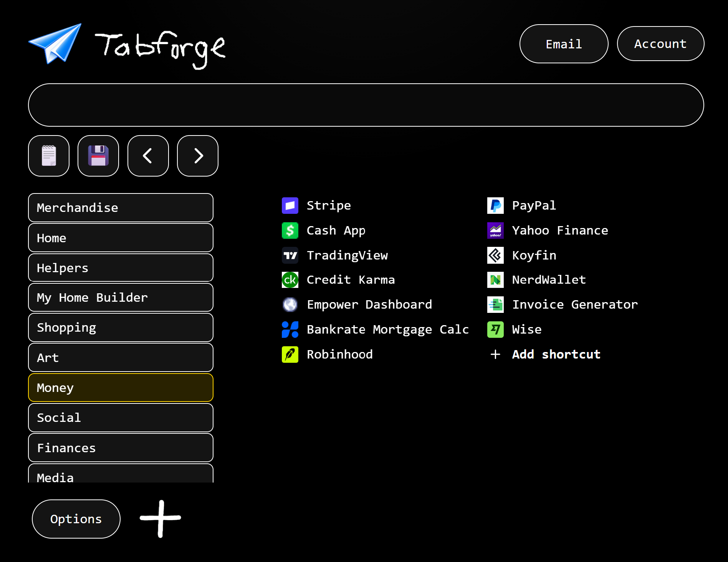Click the PayPal logo icon

(x=495, y=206)
